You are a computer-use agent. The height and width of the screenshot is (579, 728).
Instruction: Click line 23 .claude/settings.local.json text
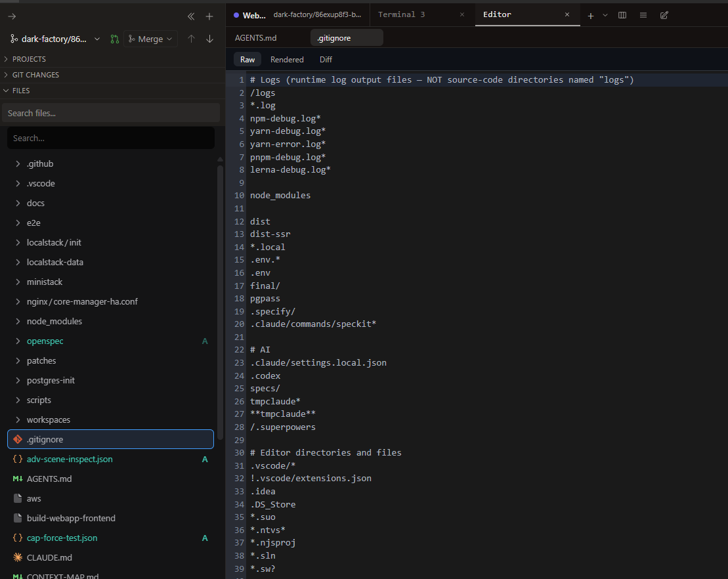coord(318,362)
